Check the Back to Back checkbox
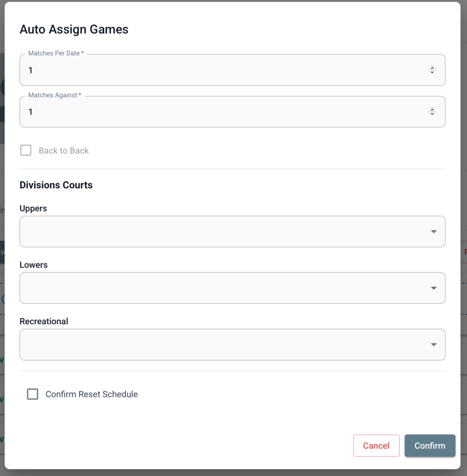The image size is (467, 476). pos(26,150)
